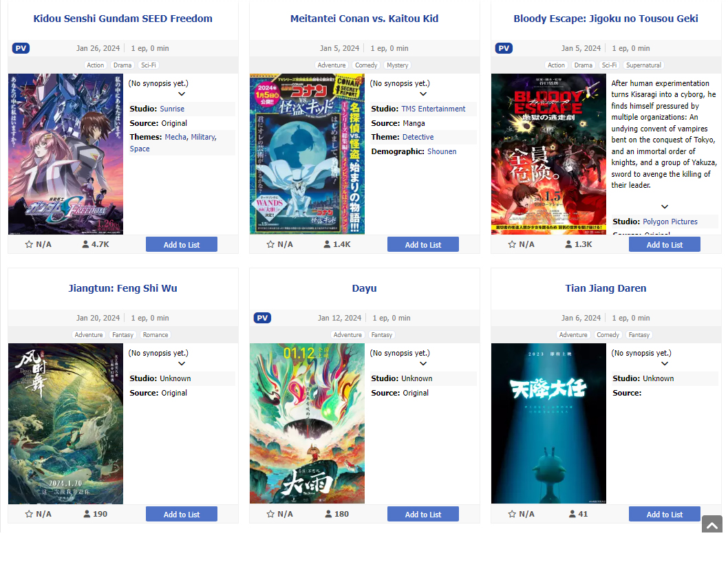Add Meitantei Conan vs. Kaitou Kid to list
Image resolution: width=728 pixels, height=571 pixels.
423,245
